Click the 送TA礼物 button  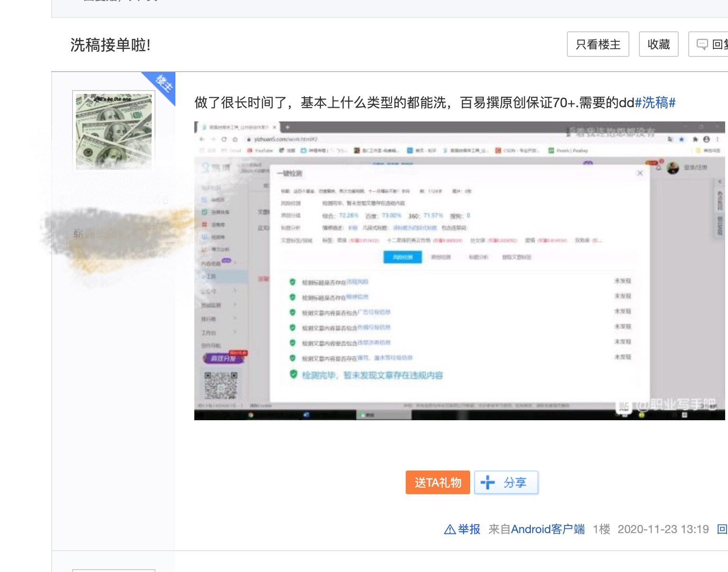pos(437,482)
